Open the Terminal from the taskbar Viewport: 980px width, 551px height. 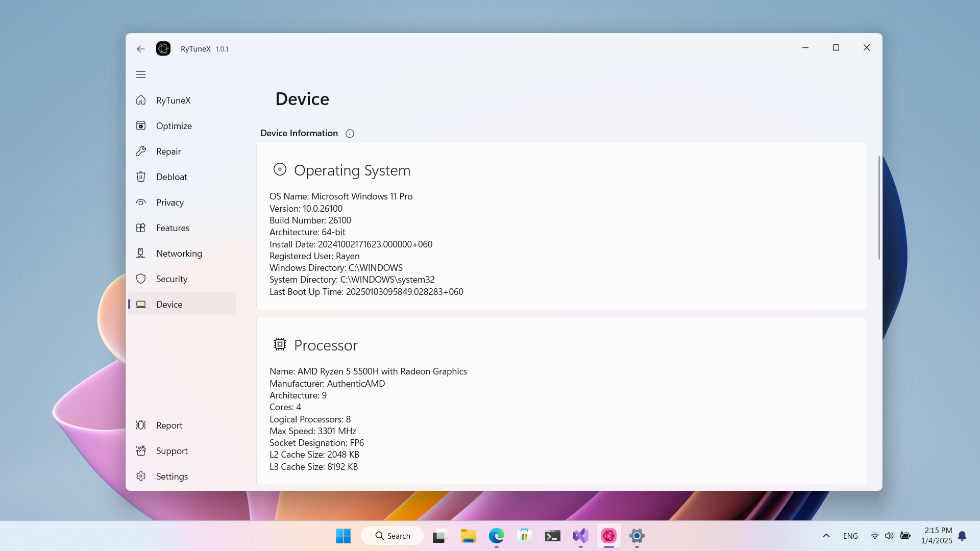point(553,536)
